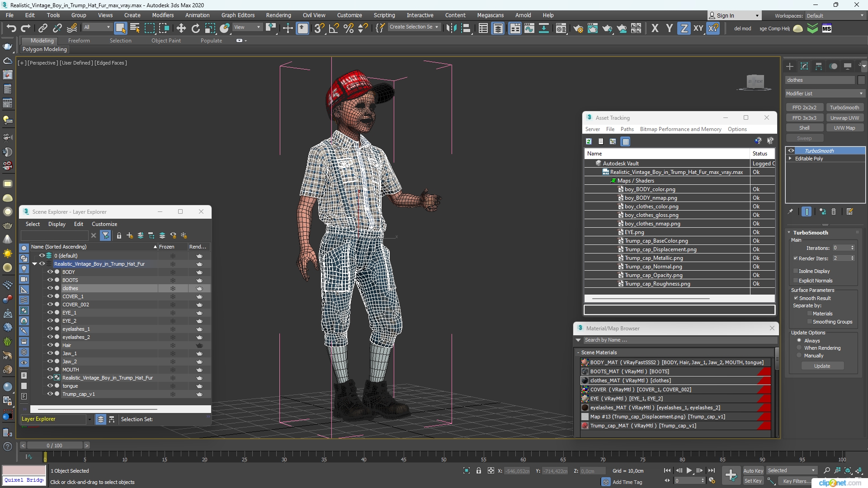Select When Rendering update option
The width and height of the screenshot is (868, 488).
click(799, 348)
